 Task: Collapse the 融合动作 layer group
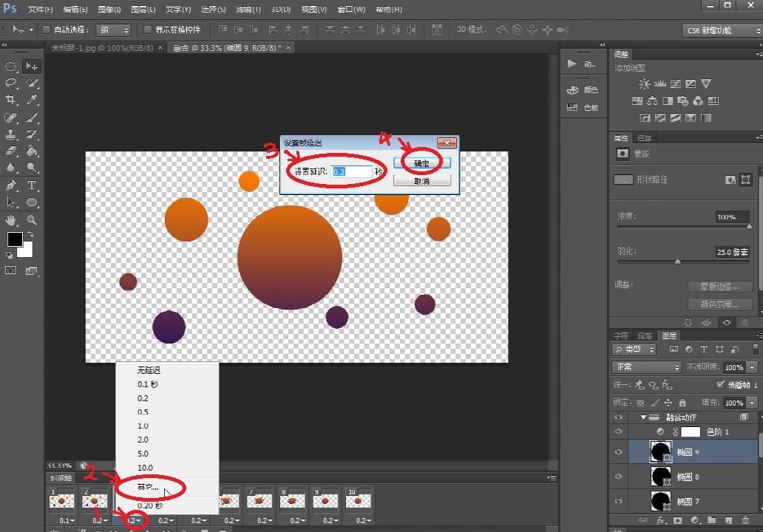(x=643, y=417)
